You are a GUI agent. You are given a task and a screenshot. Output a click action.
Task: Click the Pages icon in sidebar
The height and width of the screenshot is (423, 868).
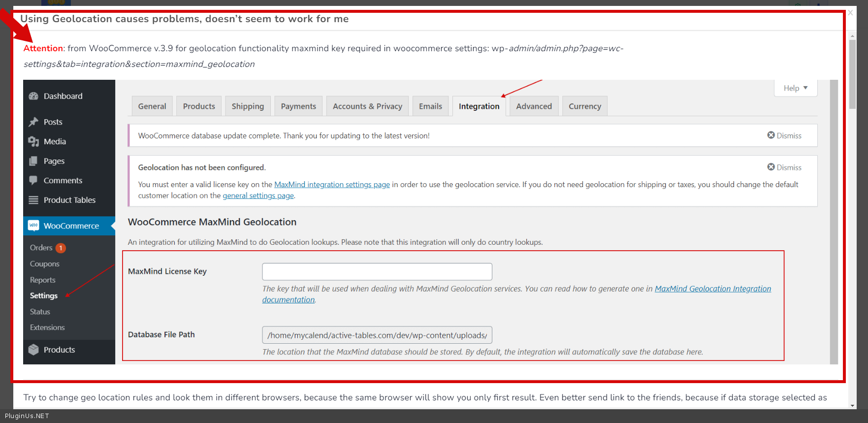33,161
